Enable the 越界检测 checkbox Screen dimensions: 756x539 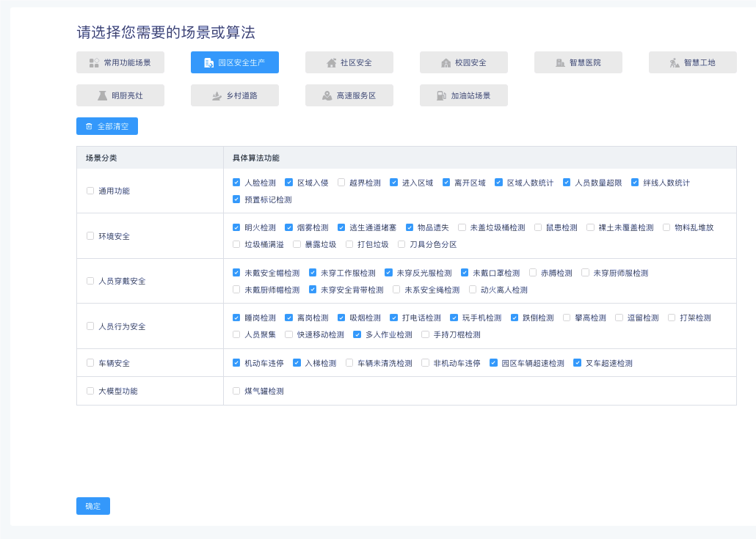click(x=341, y=183)
